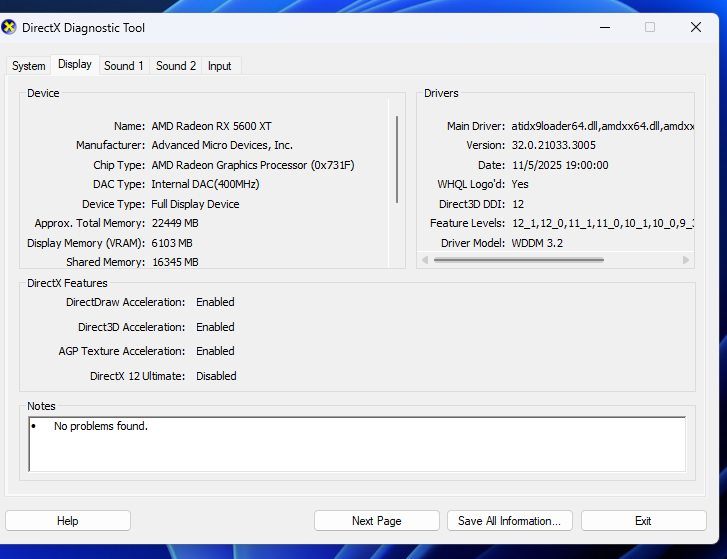Click the Drivers panel horizontal scrollbar thumb
Screen dimensions: 727x559
click(519, 260)
